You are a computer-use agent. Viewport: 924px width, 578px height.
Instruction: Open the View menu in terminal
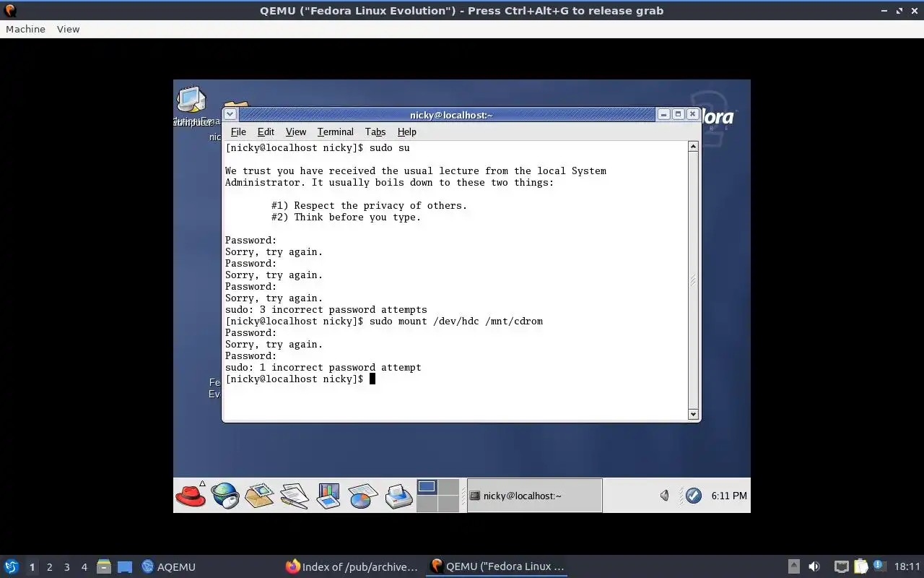click(296, 131)
